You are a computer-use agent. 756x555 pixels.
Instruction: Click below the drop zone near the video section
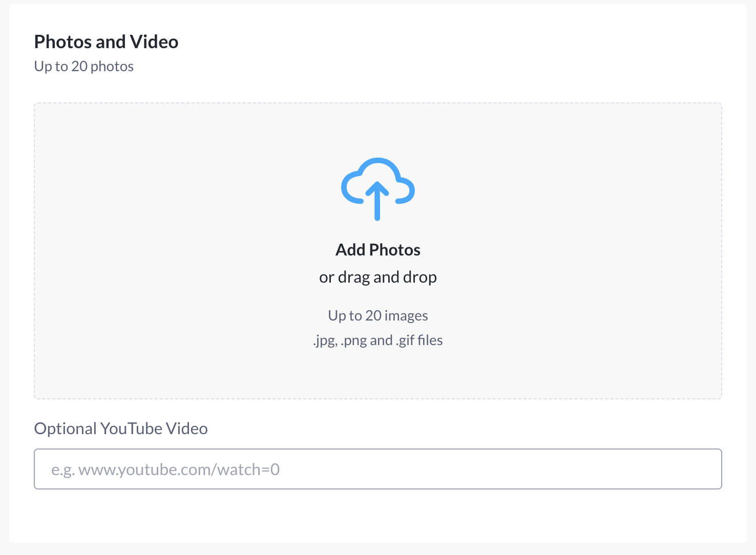[x=377, y=415]
